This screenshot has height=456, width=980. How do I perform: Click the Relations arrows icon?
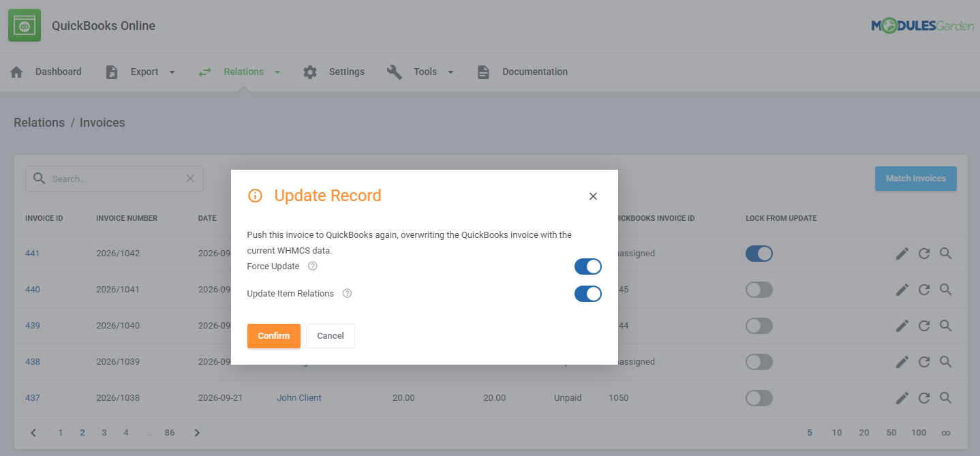[204, 72]
